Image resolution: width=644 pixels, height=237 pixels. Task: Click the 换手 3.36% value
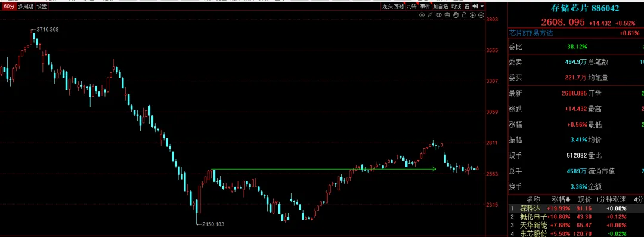point(578,187)
